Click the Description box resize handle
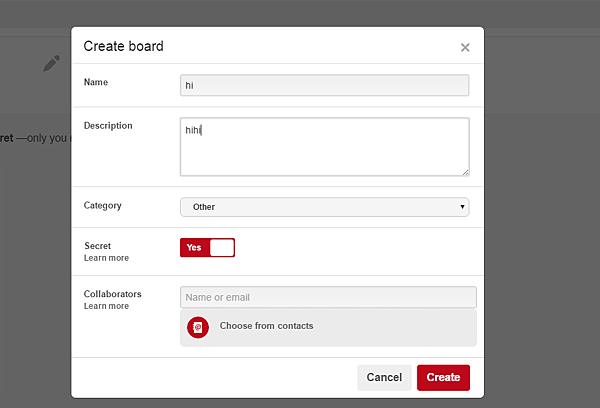This screenshot has width=600, height=408. pyautogui.click(x=465, y=171)
